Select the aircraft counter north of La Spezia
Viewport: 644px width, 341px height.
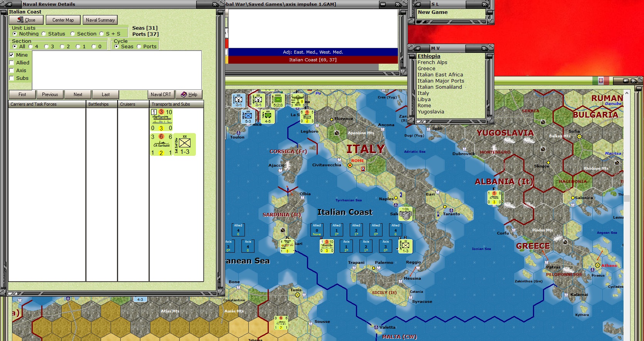[297, 100]
